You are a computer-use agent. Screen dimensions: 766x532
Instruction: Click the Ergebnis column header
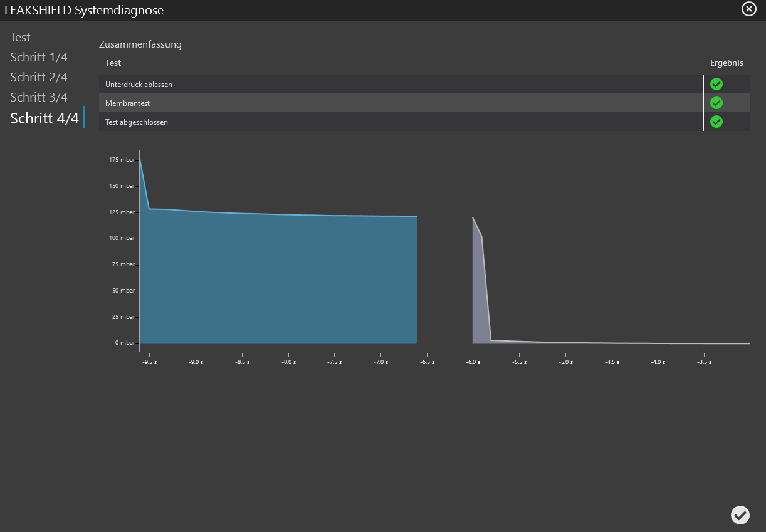point(727,63)
